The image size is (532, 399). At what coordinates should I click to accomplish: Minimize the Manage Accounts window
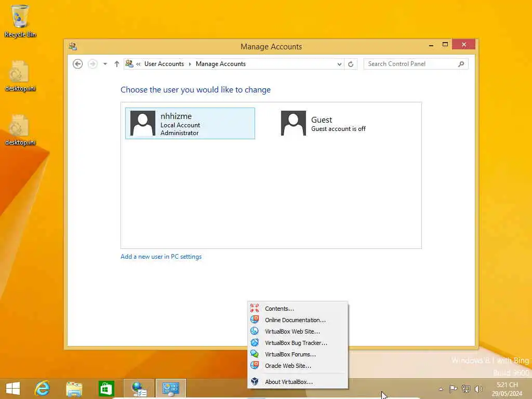431,45
